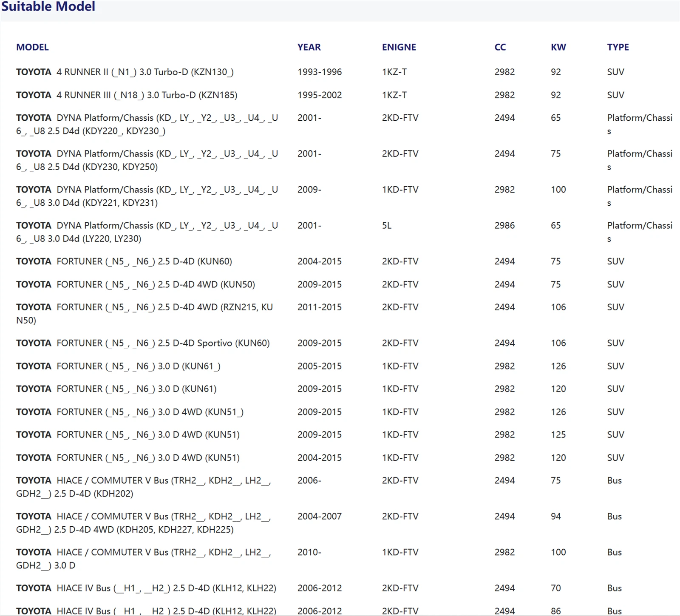Click HIACE COMMUTER V 3.0 D model
The width and height of the screenshot is (680, 616).
pyautogui.click(x=144, y=559)
